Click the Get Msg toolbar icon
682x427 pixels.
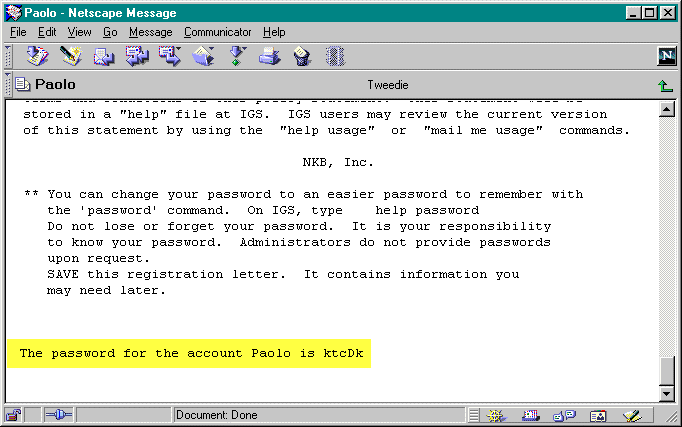click(37, 56)
